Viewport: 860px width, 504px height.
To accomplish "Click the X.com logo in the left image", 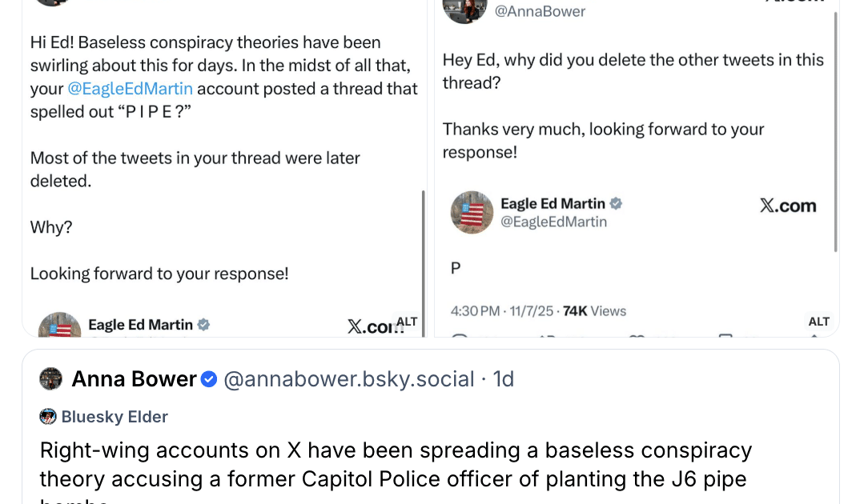I will click(370, 326).
